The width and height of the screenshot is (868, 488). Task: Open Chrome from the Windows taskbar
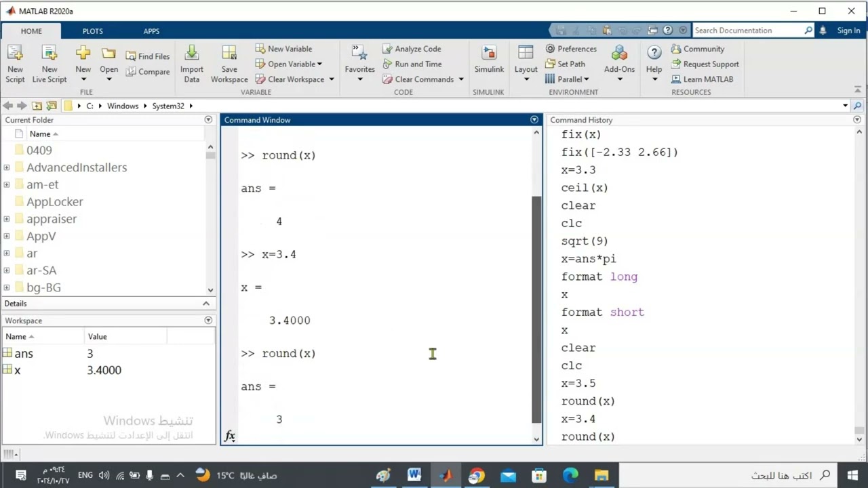pyautogui.click(x=477, y=475)
